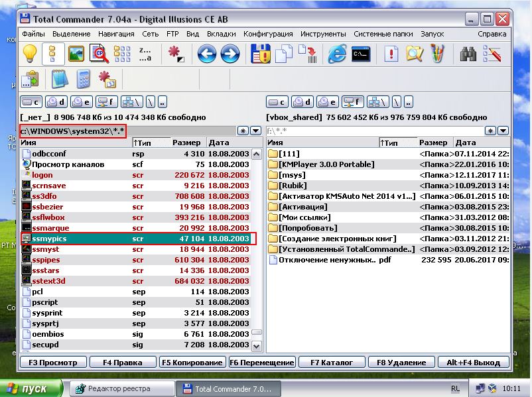
Task: Sort left panel by the Размер column header
Action: click(188, 142)
